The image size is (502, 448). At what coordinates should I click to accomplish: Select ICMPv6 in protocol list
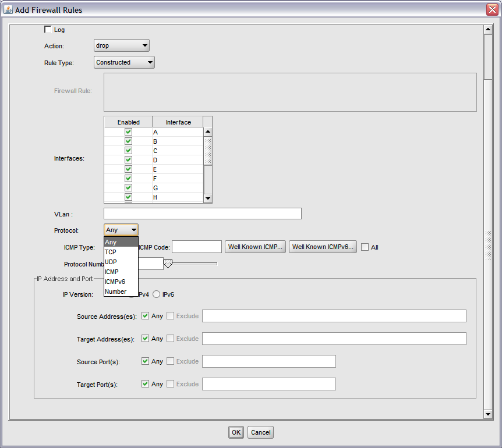click(115, 282)
